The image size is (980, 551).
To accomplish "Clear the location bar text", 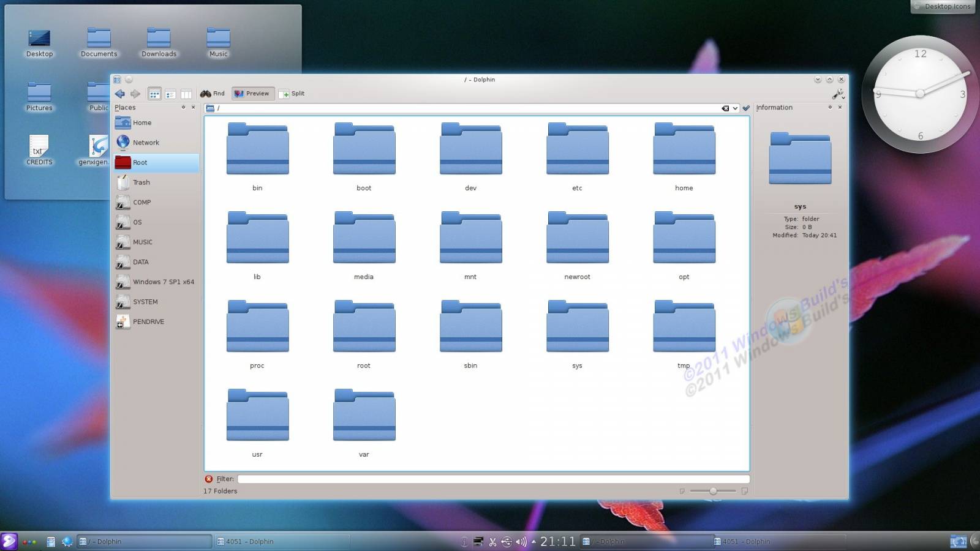I will tap(725, 108).
